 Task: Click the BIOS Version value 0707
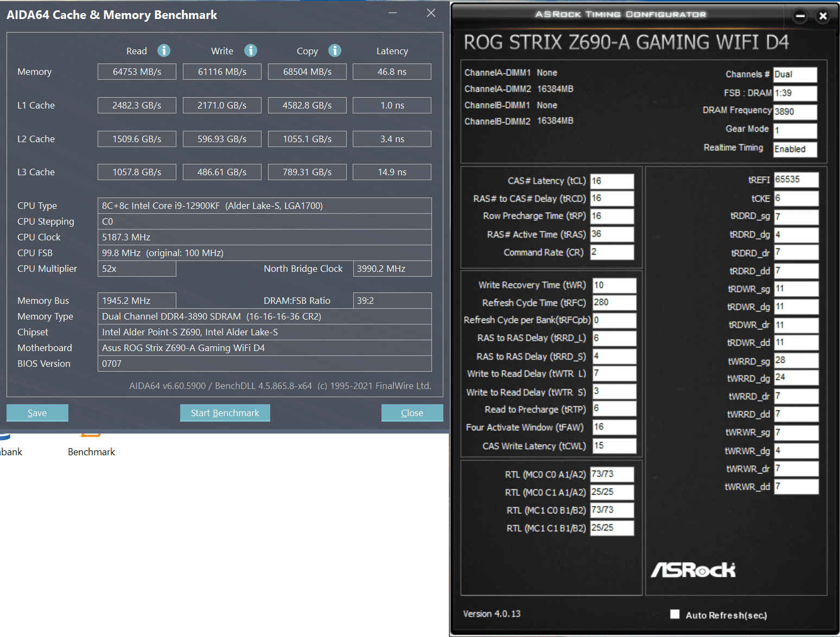tap(265, 364)
